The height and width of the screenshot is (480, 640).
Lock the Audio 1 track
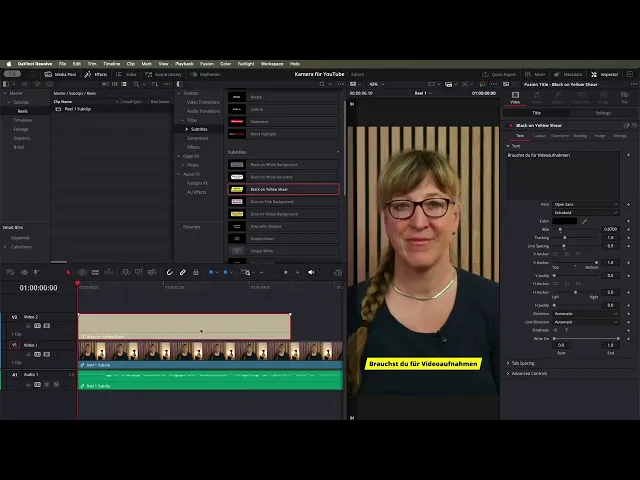tap(28, 384)
